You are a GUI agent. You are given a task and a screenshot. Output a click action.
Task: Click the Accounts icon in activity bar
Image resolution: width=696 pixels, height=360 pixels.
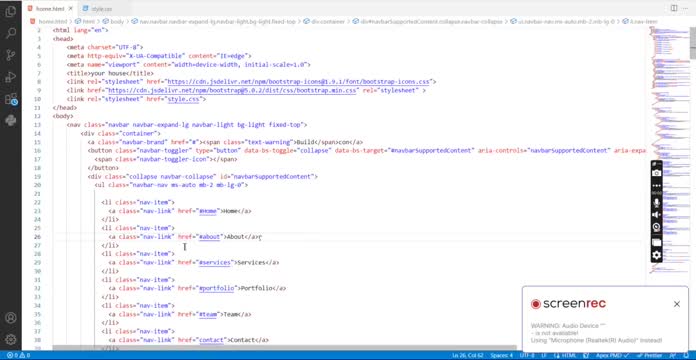click(11, 318)
